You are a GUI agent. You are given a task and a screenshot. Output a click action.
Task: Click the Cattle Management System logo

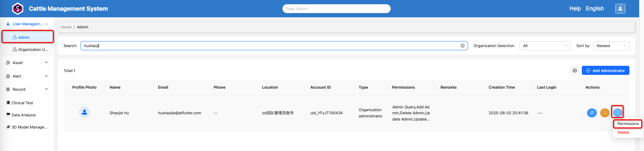tap(17, 9)
